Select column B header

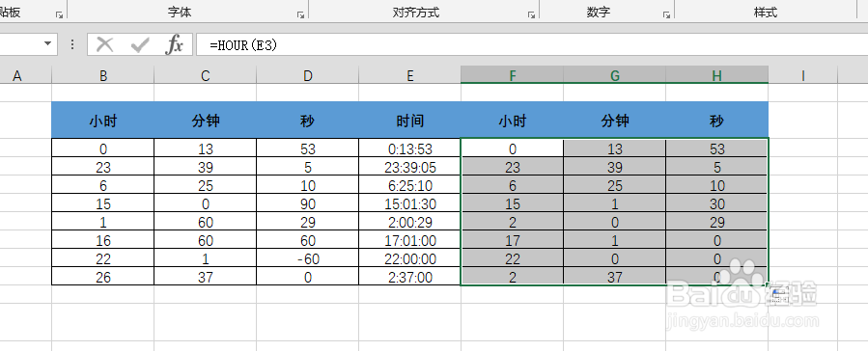tap(103, 76)
